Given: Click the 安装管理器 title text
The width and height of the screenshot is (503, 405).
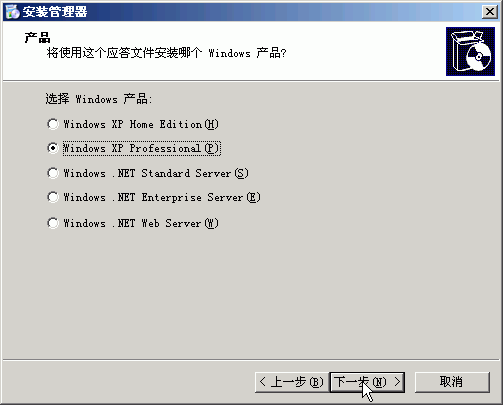Looking at the screenshot, I should (x=55, y=12).
